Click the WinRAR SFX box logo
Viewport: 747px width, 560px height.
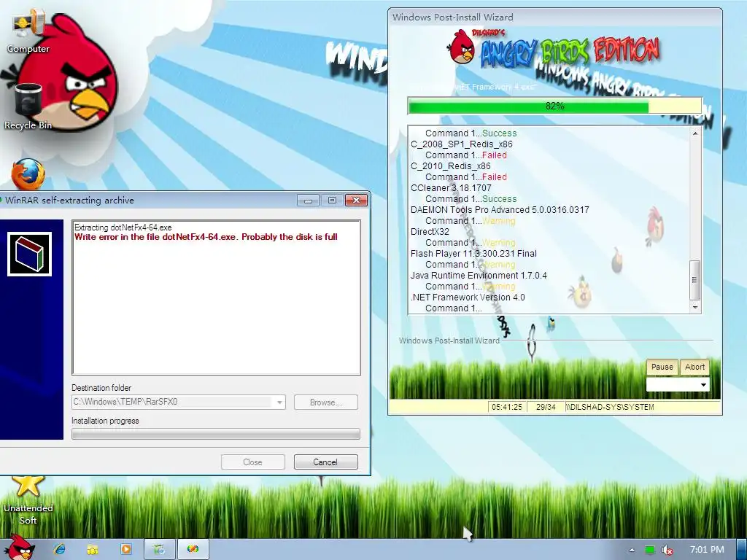coord(29,254)
